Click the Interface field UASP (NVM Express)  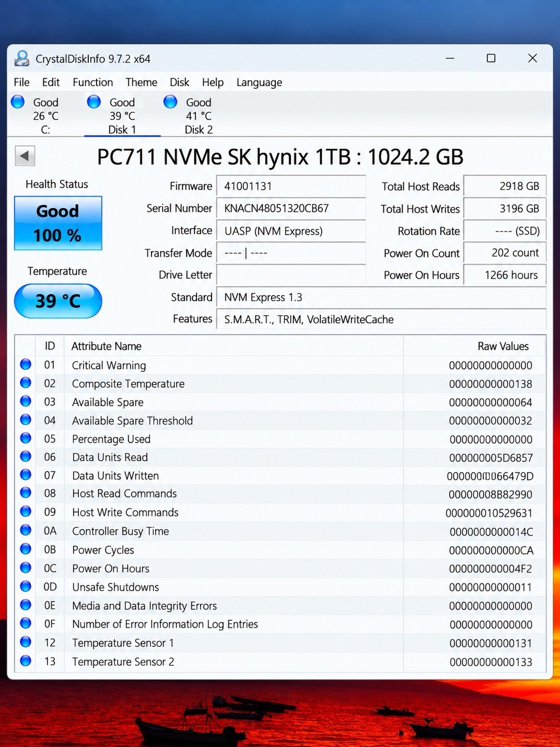point(291,231)
